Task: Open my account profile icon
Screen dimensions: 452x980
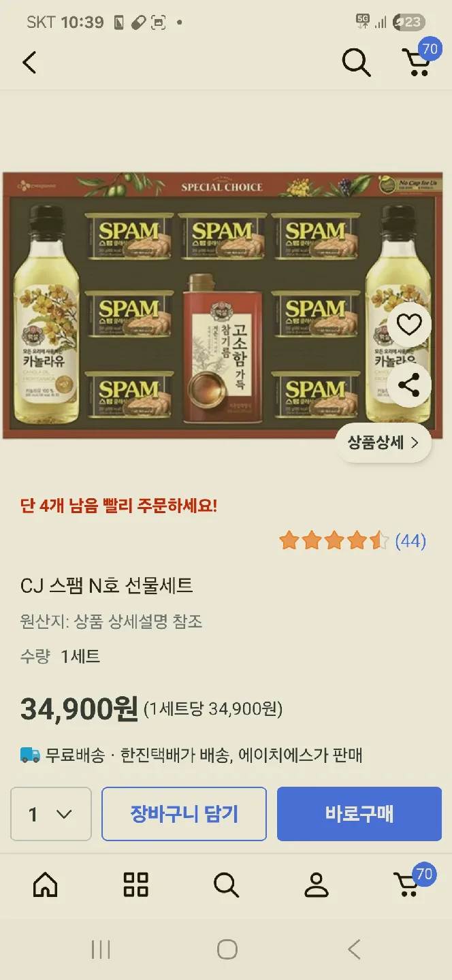Action: pyautogui.click(x=316, y=885)
